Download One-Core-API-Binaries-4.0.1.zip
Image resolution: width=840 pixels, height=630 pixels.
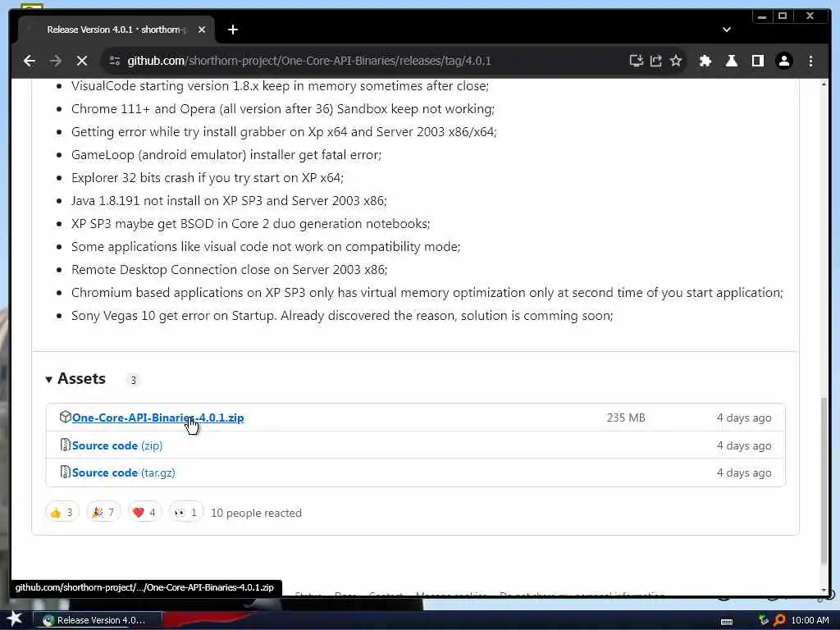158,418
